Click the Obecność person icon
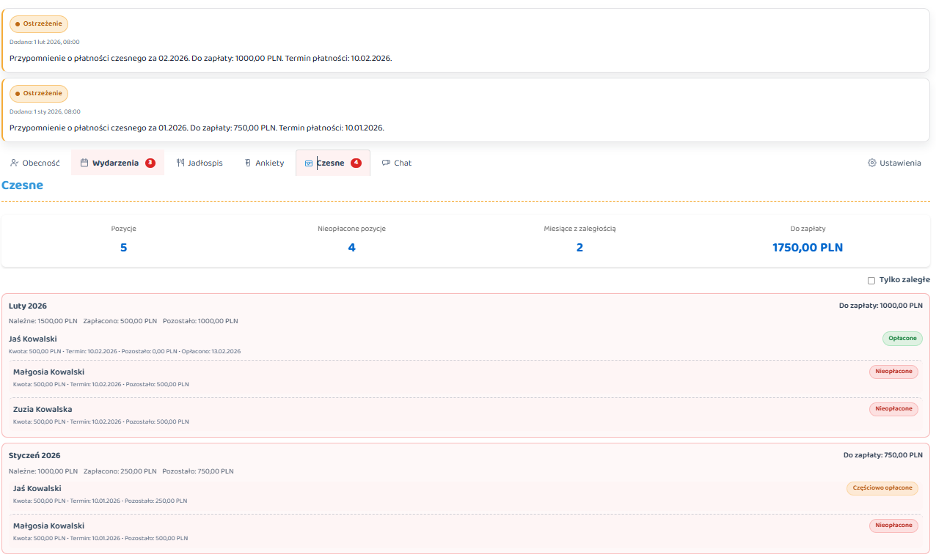This screenshot has height=560, width=936. click(15, 163)
